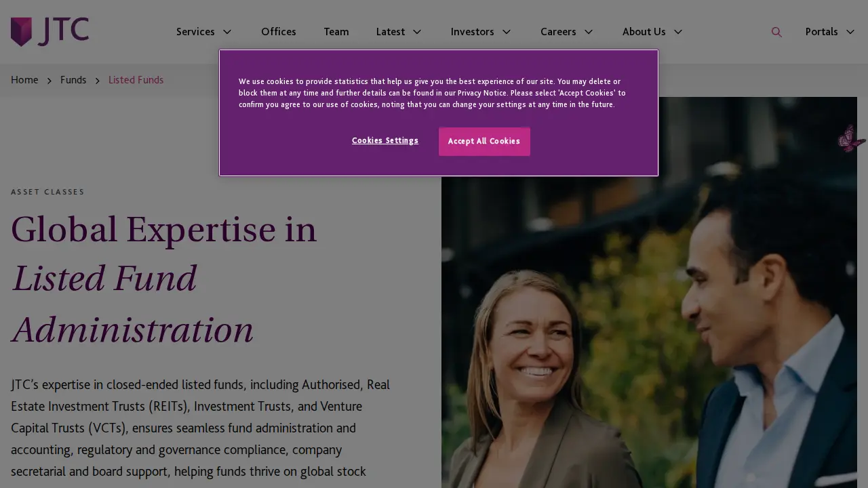Screen dimensions: 868x488
Task: Go to Home breadcrumb link
Action: coord(24,80)
